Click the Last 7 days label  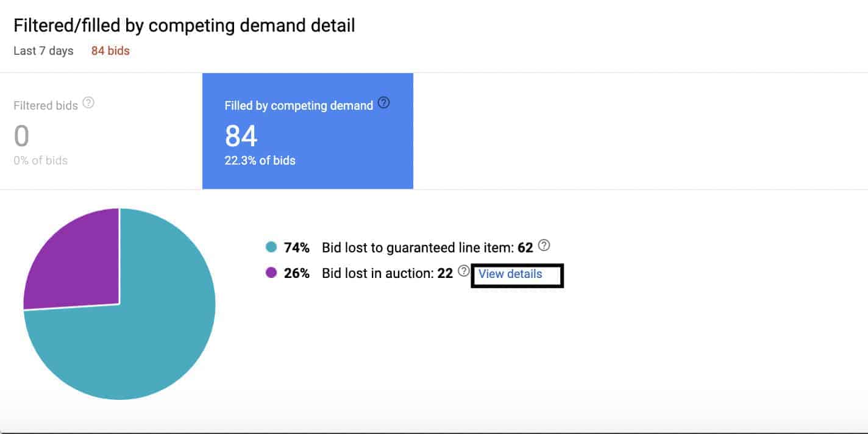click(x=43, y=51)
